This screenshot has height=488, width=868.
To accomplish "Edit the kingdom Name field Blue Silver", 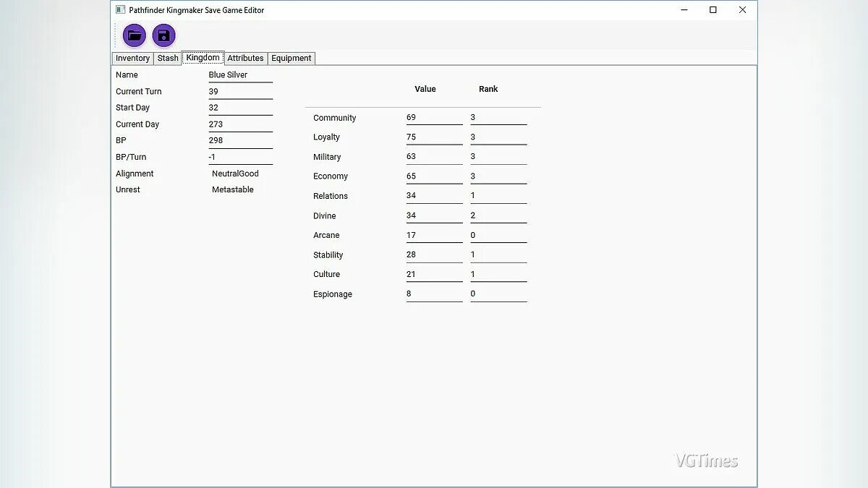I will pyautogui.click(x=241, y=75).
